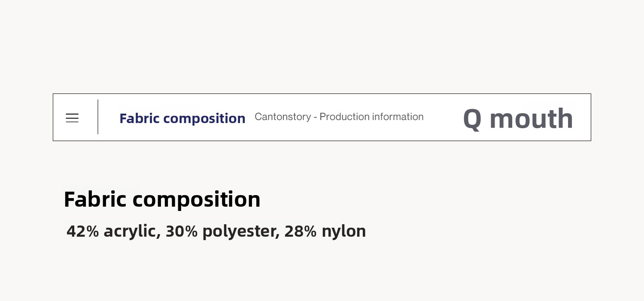644x301 pixels.
Task: Click the word "nylon"
Action: (343, 232)
